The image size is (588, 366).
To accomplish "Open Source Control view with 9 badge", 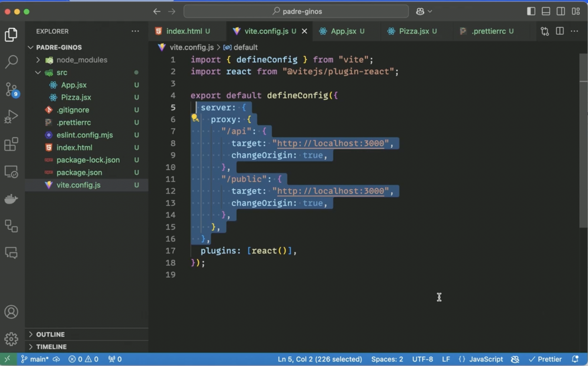I will (x=12, y=90).
